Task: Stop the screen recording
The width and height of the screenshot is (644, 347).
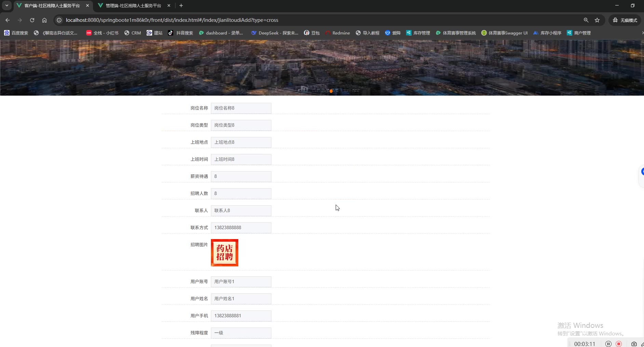Action: pyautogui.click(x=619, y=344)
